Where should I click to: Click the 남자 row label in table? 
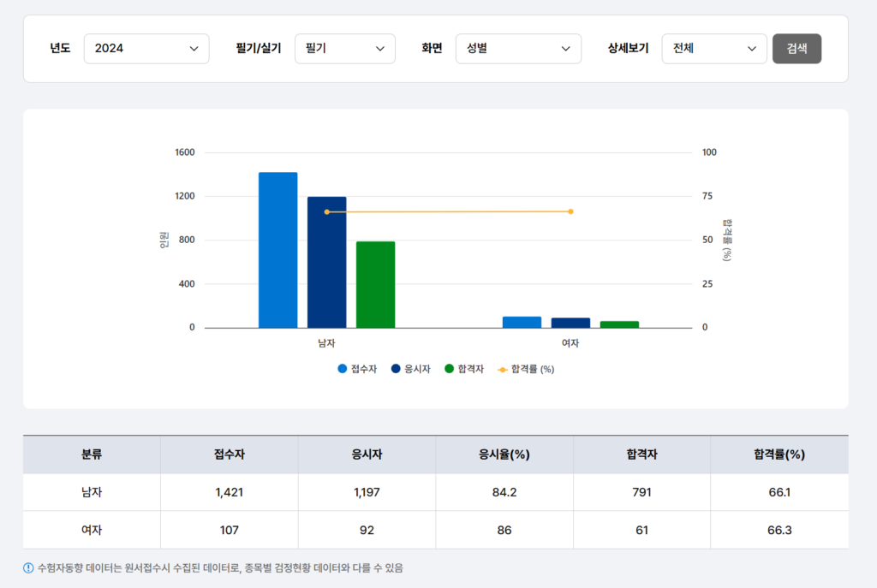92,492
